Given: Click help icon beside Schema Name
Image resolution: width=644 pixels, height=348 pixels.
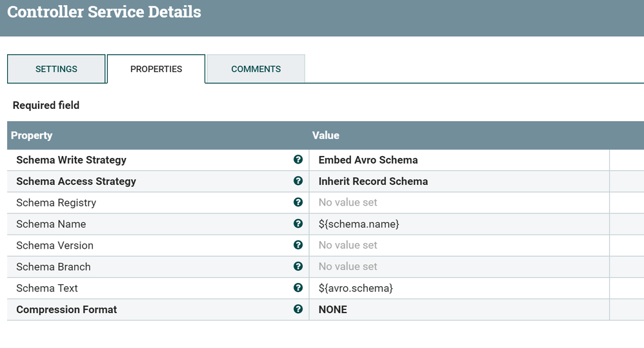Looking at the screenshot, I should (298, 224).
